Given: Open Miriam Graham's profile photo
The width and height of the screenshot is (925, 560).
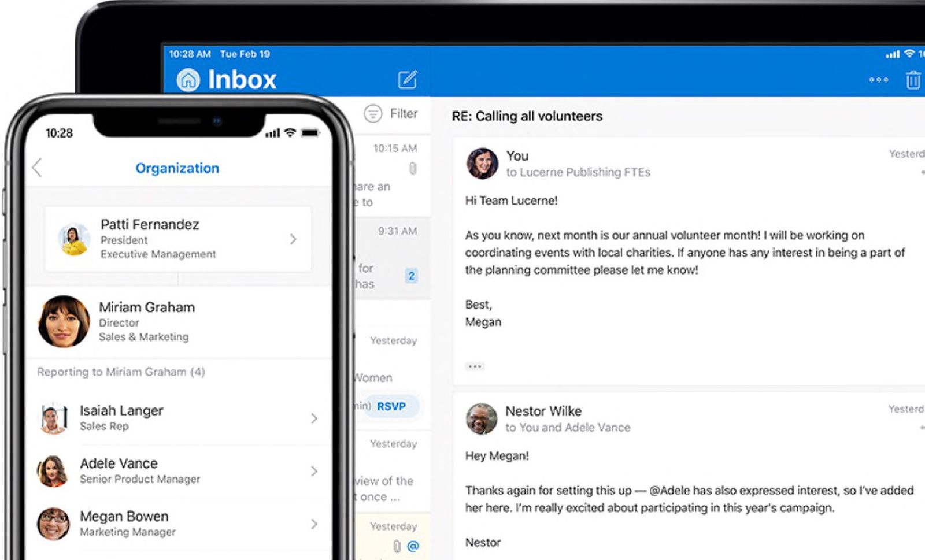Looking at the screenshot, I should 64,322.
